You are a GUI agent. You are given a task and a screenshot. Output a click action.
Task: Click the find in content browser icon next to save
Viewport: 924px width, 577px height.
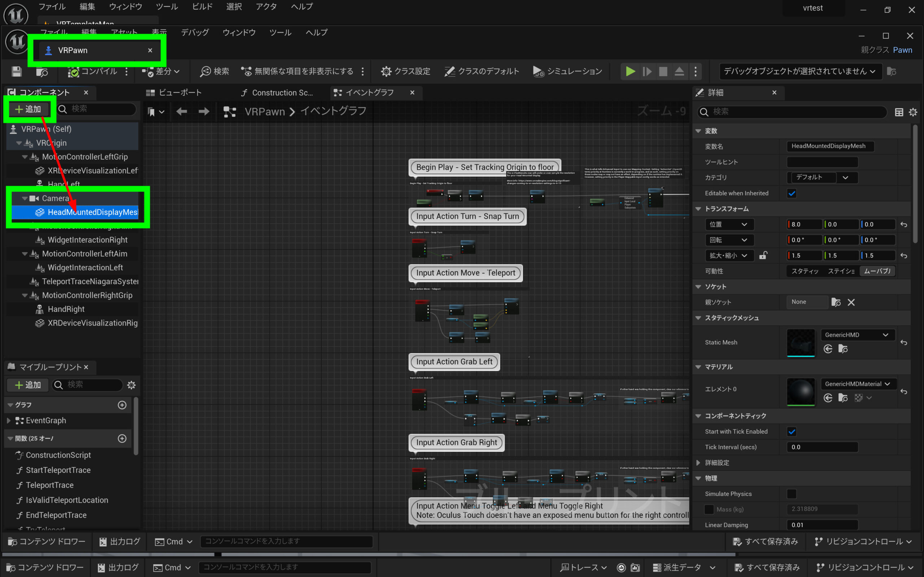[42, 71]
